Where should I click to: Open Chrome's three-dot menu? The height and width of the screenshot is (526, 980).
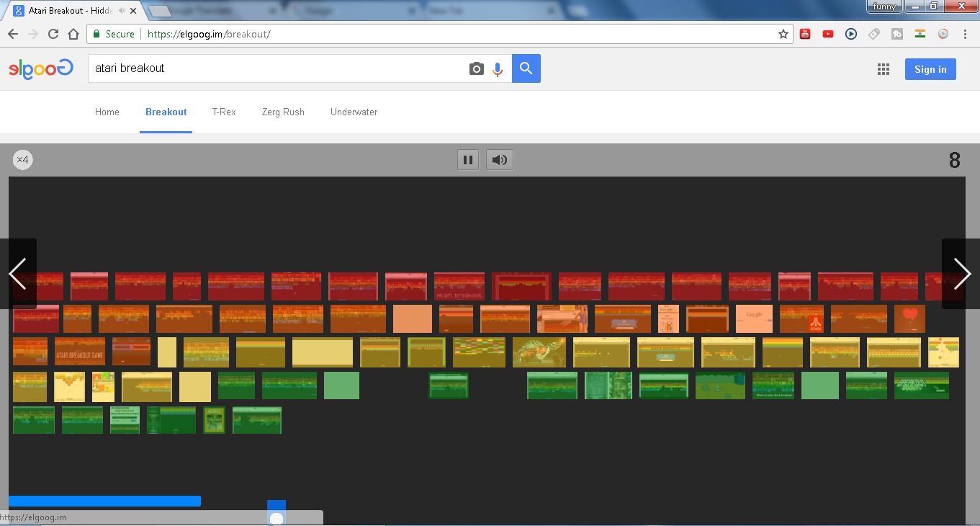pyautogui.click(x=966, y=34)
